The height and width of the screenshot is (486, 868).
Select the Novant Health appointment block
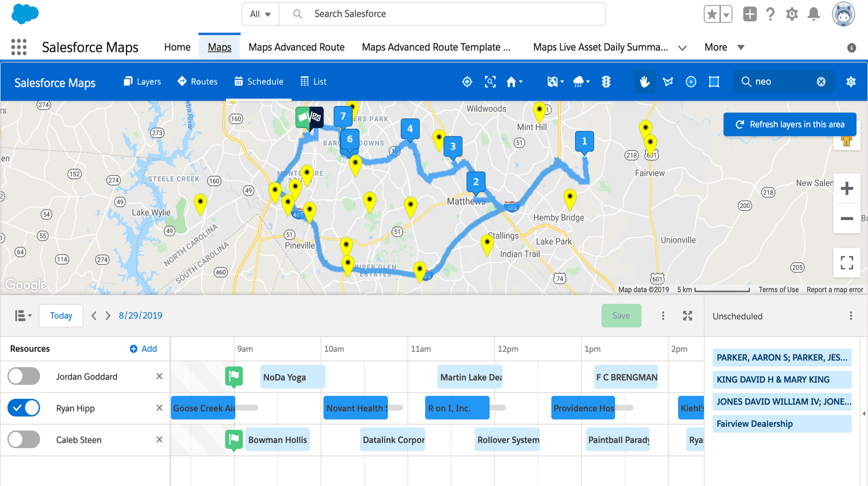pos(355,408)
